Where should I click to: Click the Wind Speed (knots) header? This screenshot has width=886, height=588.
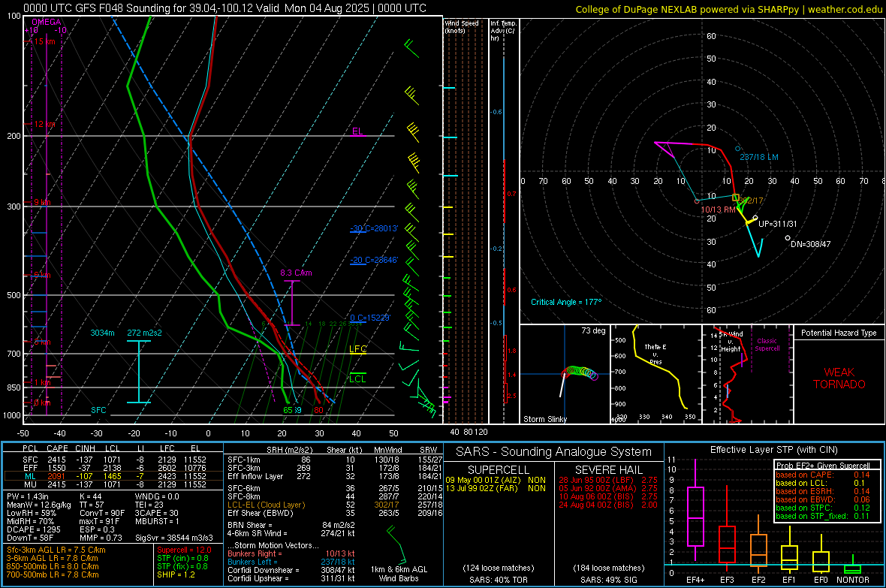(462, 27)
